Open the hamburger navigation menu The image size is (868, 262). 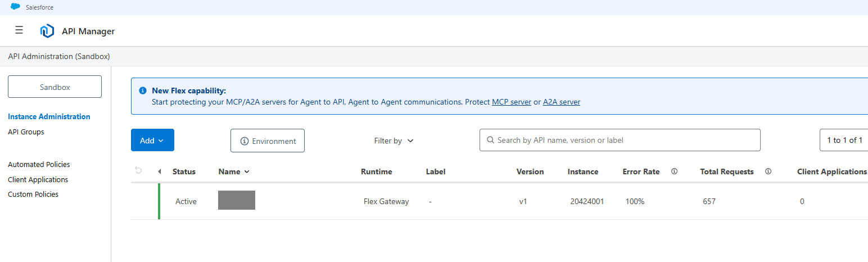click(x=19, y=30)
